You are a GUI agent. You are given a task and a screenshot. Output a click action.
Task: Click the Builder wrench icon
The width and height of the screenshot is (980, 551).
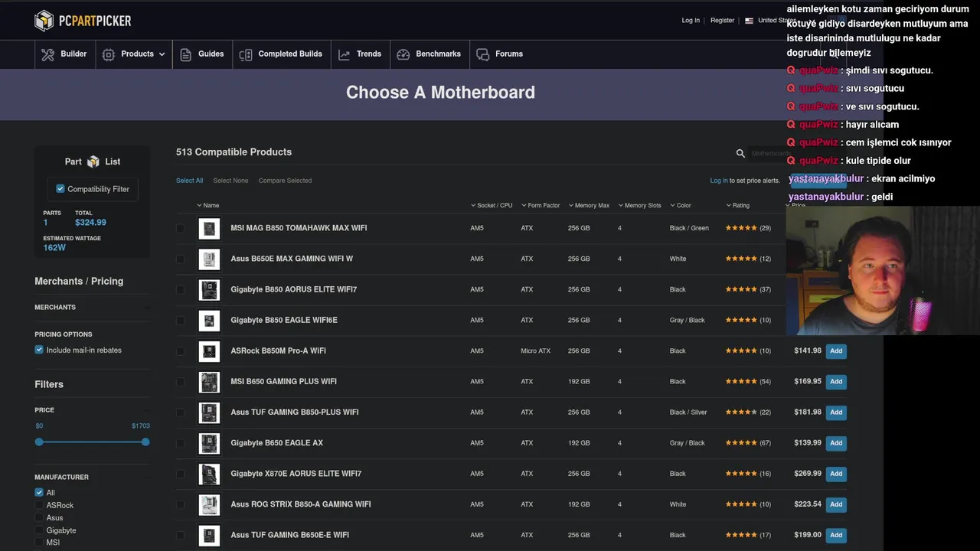click(48, 54)
